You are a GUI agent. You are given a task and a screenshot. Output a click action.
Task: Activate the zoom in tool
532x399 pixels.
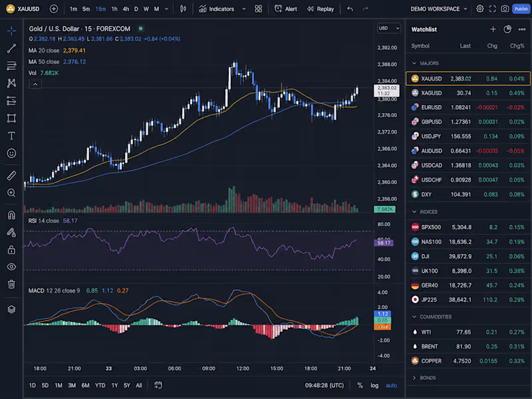11,193
